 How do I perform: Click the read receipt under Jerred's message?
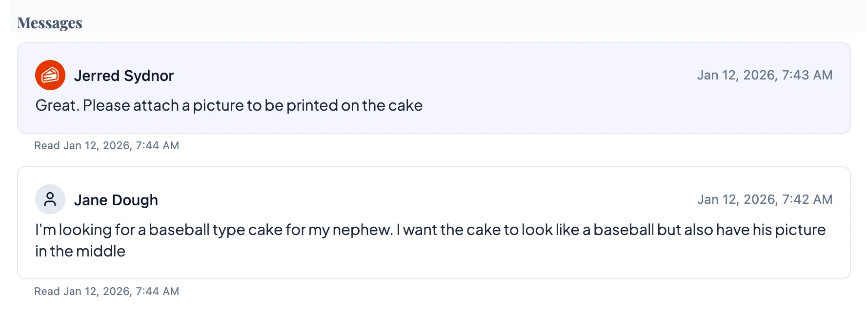coord(106,145)
